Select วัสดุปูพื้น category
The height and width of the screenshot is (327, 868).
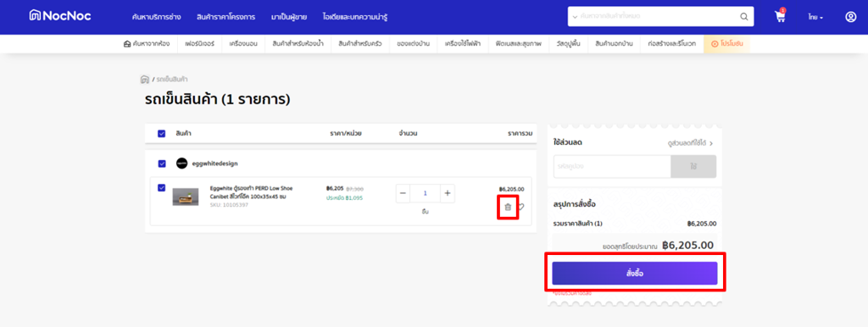coord(569,44)
